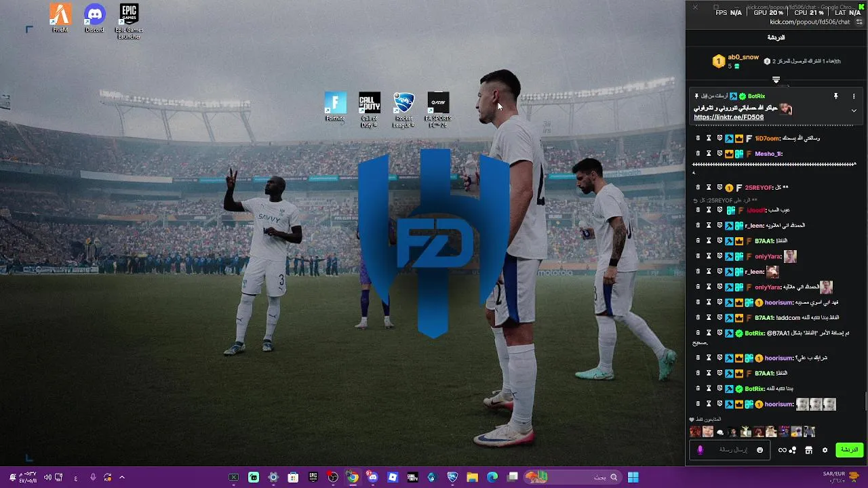Select the Fortnite desktop shortcut
This screenshot has height=488, width=868.
[x=335, y=107]
